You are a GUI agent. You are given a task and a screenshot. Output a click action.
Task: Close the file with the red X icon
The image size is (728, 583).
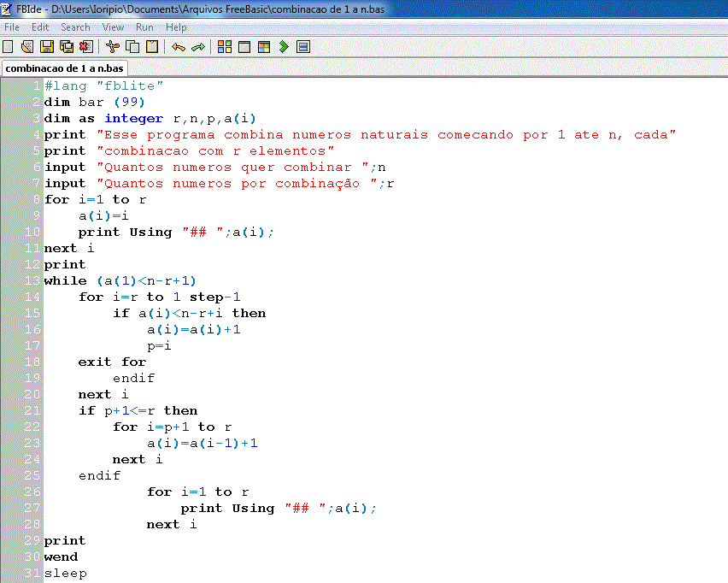click(86, 46)
